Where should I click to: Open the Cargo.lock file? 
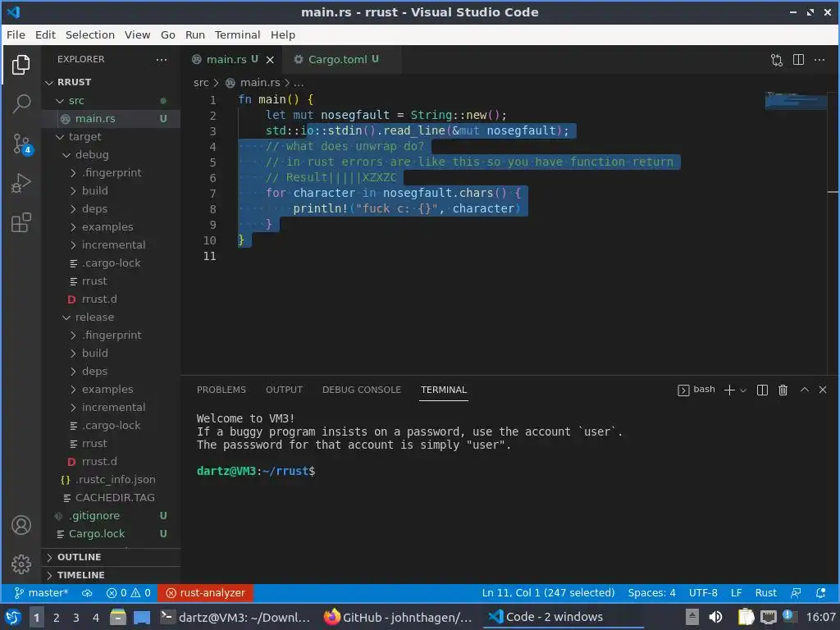(111, 534)
